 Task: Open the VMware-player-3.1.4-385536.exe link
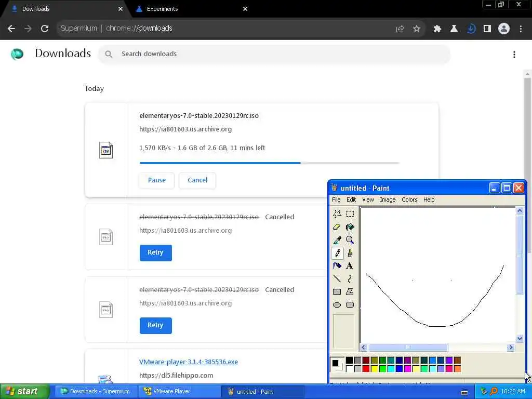[188, 362]
